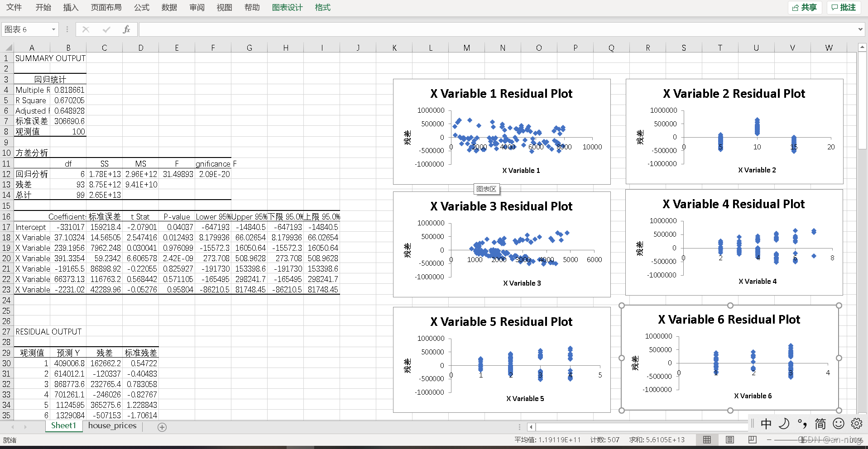The height and width of the screenshot is (449, 868).
Task: Click cell SUMMARY OUTPUT
Action: [x=50, y=58]
